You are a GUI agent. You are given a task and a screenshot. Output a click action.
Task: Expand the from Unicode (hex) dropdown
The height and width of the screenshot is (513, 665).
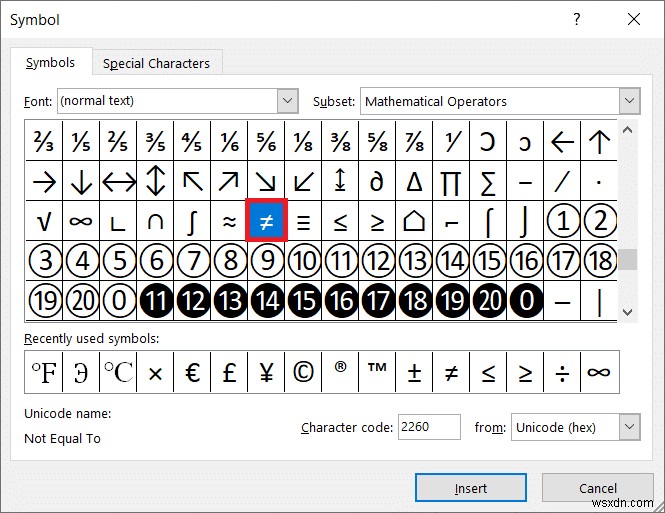click(629, 427)
